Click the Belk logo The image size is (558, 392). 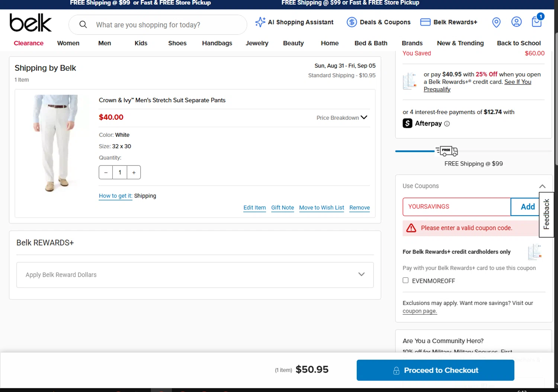coord(31,23)
